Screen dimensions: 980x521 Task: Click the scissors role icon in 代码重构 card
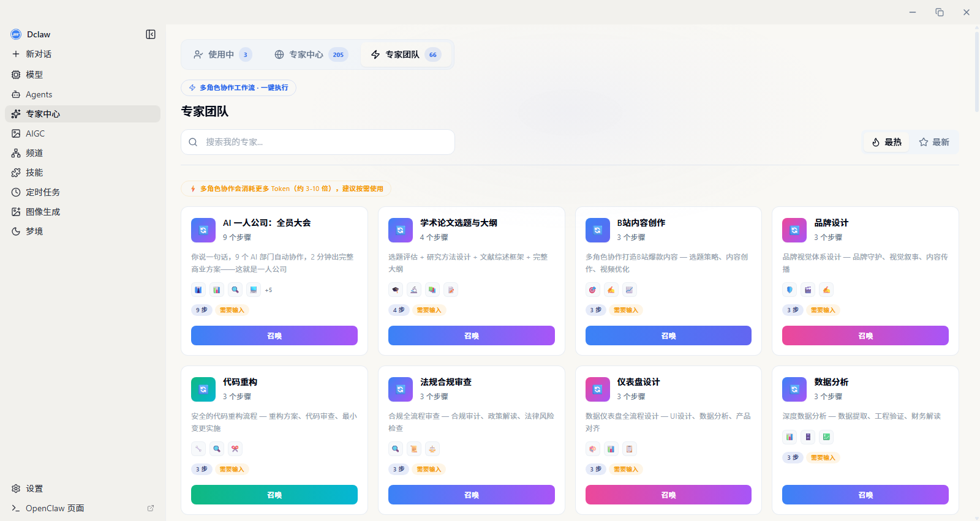[235, 449]
